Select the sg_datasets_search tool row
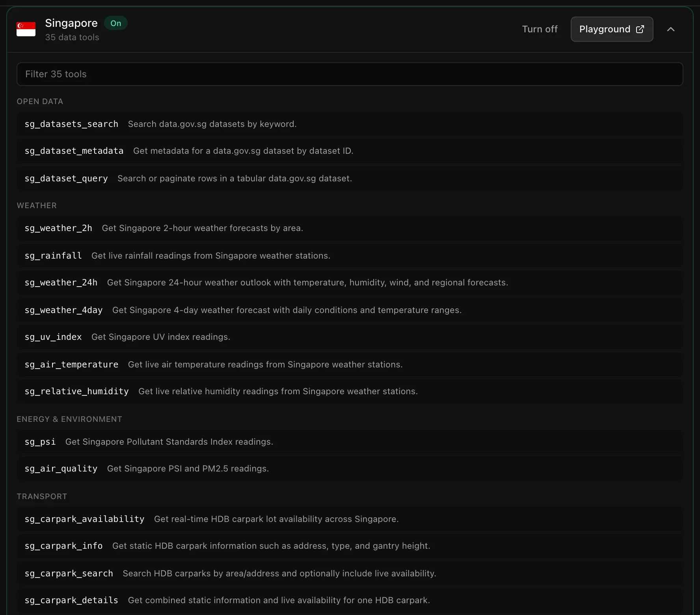Viewport: 700px width, 615px height. tap(350, 124)
